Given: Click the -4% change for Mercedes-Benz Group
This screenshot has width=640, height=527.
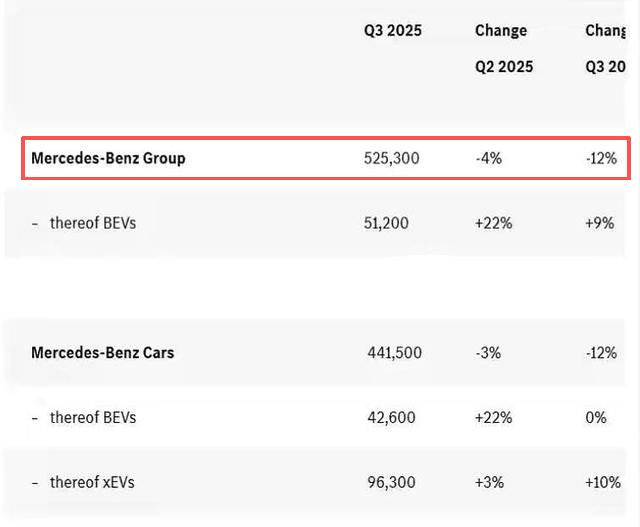Looking at the screenshot, I should pos(491,158).
